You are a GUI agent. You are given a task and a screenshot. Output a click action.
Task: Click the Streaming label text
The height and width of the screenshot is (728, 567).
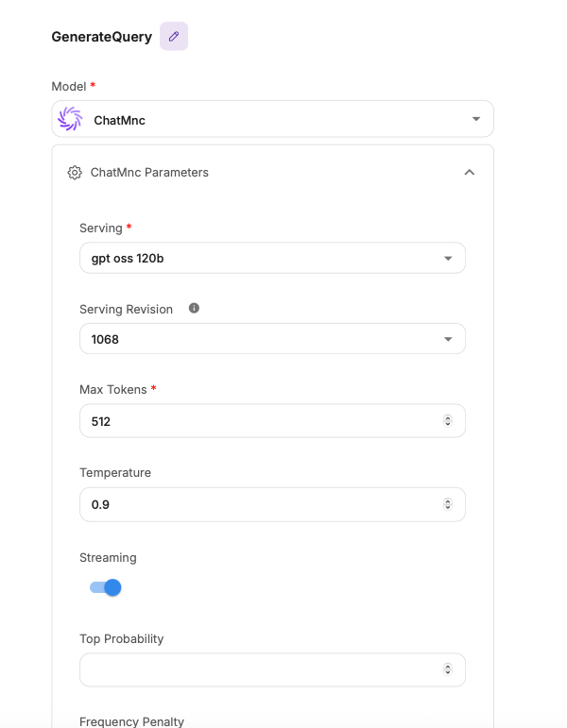pyautogui.click(x=108, y=557)
